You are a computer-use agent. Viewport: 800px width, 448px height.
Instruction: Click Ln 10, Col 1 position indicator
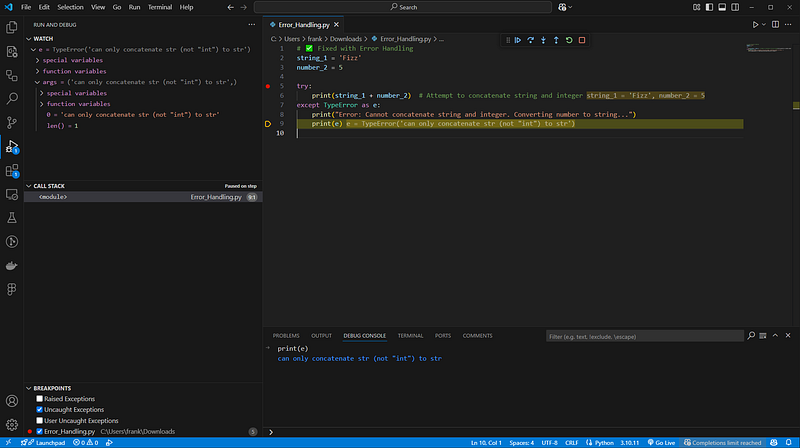(x=486, y=442)
